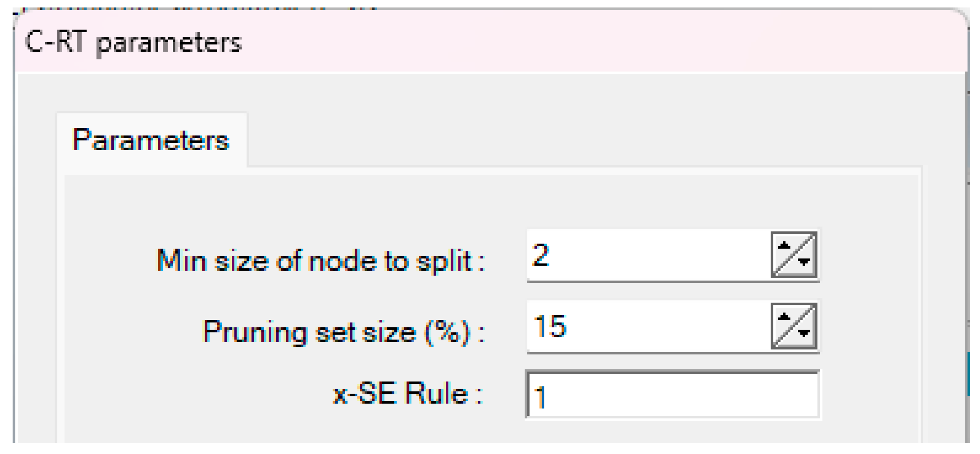Increase the min size of node value

click(784, 246)
